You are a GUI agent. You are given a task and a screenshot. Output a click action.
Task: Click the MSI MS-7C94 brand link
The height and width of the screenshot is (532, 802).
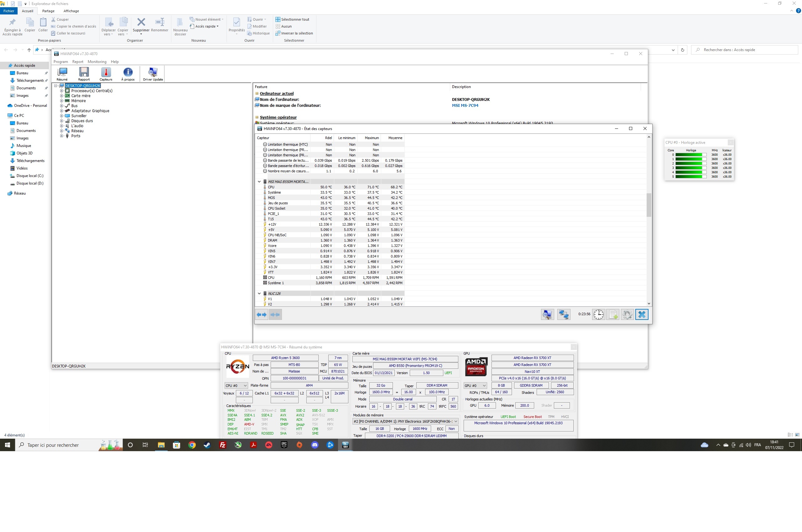click(465, 106)
